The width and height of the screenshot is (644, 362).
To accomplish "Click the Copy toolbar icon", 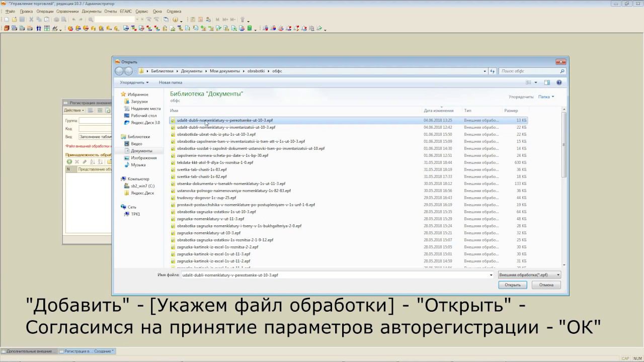I will (x=39, y=20).
